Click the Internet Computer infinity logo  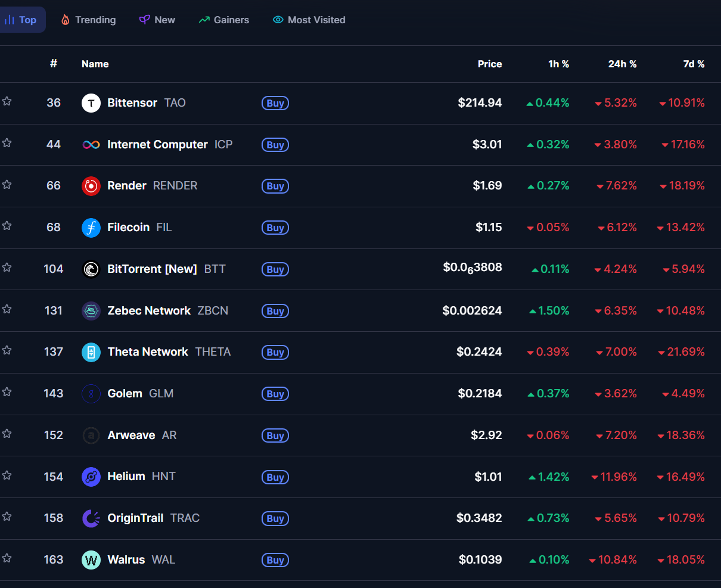pos(91,145)
